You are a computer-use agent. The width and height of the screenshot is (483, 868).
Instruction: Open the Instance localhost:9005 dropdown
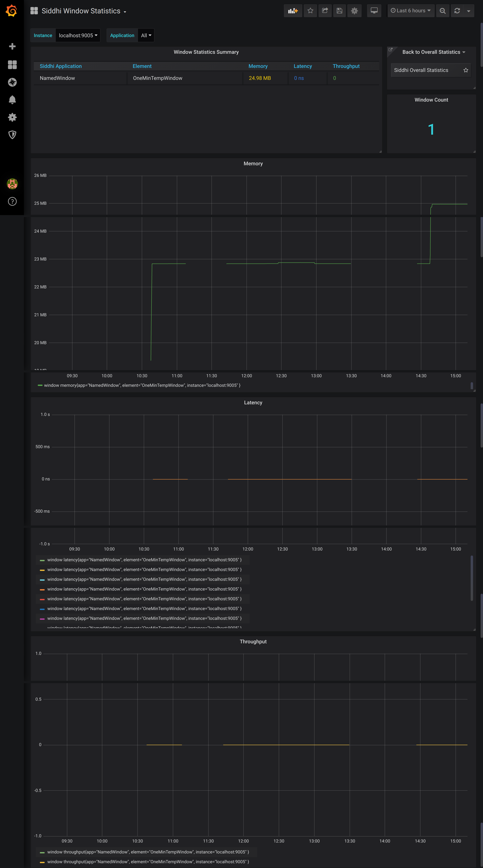[78, 35]
